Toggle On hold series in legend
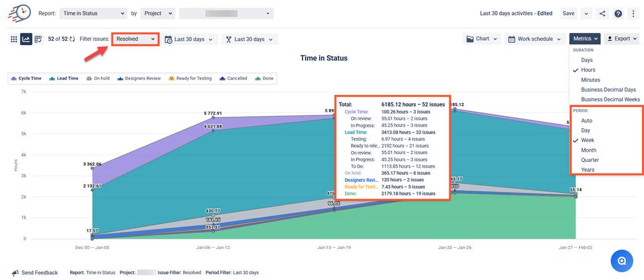The height and width of the screenshot is (280, 644). [x=98, y=78]
